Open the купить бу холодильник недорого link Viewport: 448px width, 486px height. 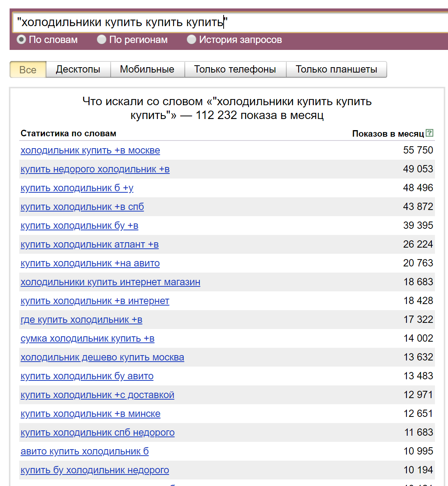[x=95, y=470]
